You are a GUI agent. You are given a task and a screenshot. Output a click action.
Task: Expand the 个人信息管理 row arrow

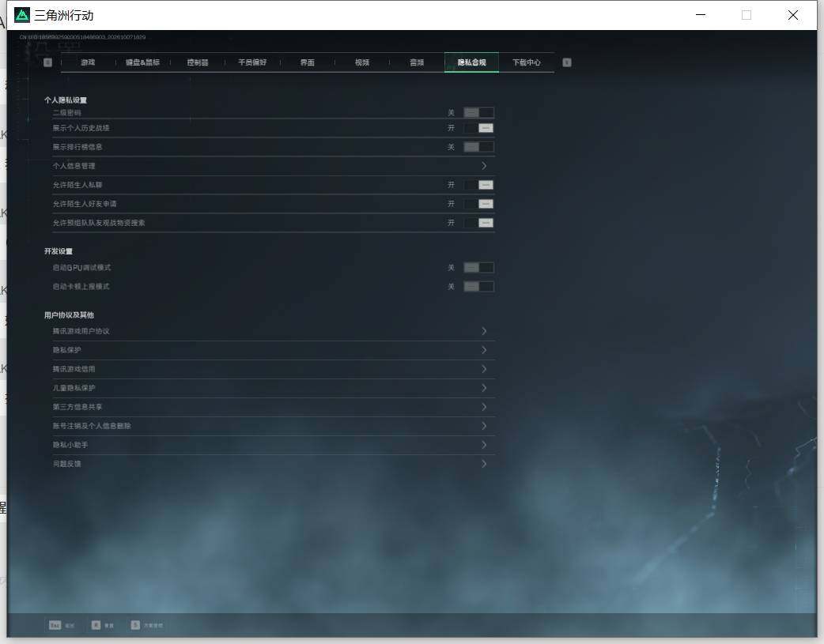[x=484, y=166]
